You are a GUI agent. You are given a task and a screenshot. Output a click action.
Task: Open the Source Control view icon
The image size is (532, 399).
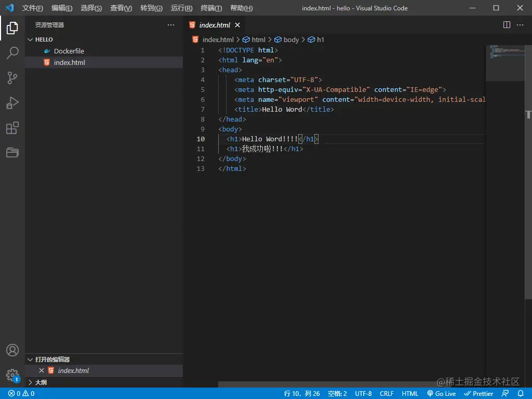point(12,78)
